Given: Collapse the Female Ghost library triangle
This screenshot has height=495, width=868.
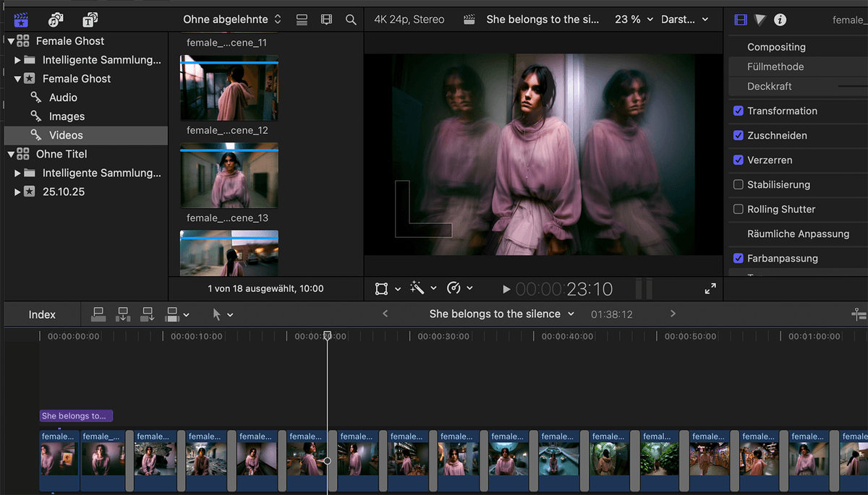Looking at the screenshot, I should pos(10,41).
